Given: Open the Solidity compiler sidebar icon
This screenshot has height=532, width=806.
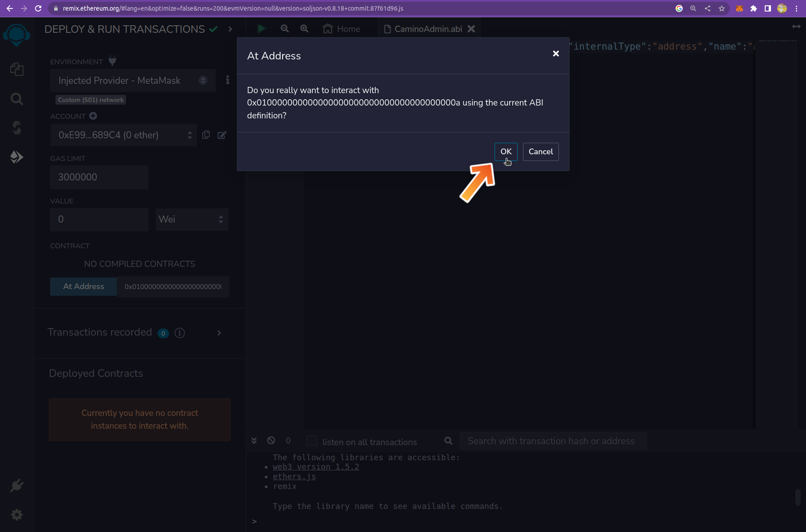Looking at the screenshot, I should 17,128.
